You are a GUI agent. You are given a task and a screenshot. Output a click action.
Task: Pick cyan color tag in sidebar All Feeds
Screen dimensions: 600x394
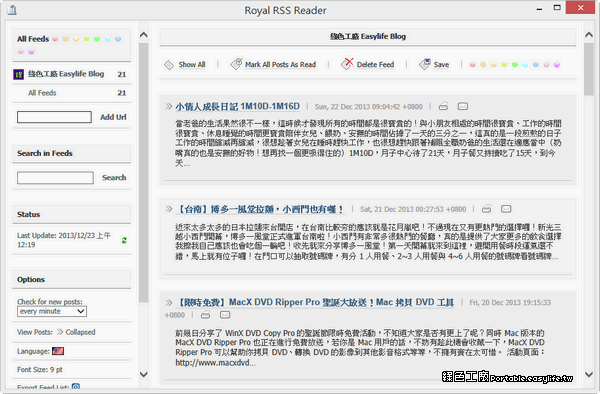point(108,39)
